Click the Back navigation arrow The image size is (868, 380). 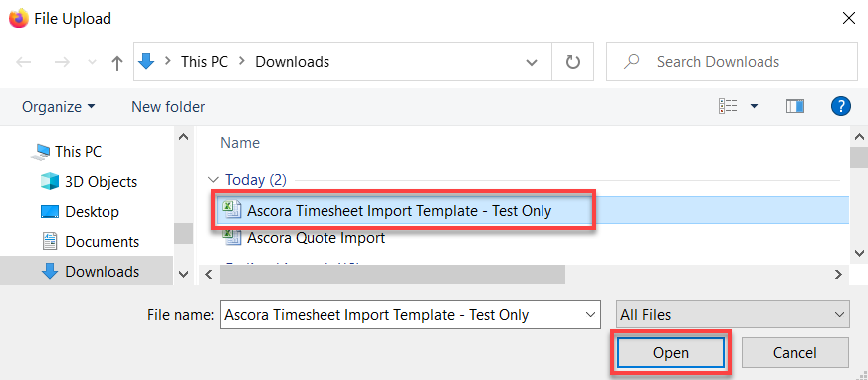point(23,62)
